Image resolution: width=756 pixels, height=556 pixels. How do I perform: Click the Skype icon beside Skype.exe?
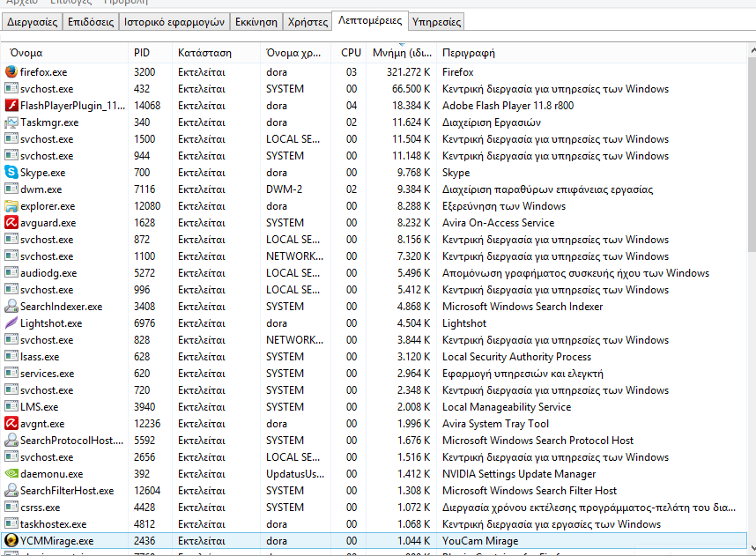(x=11, y=172)
